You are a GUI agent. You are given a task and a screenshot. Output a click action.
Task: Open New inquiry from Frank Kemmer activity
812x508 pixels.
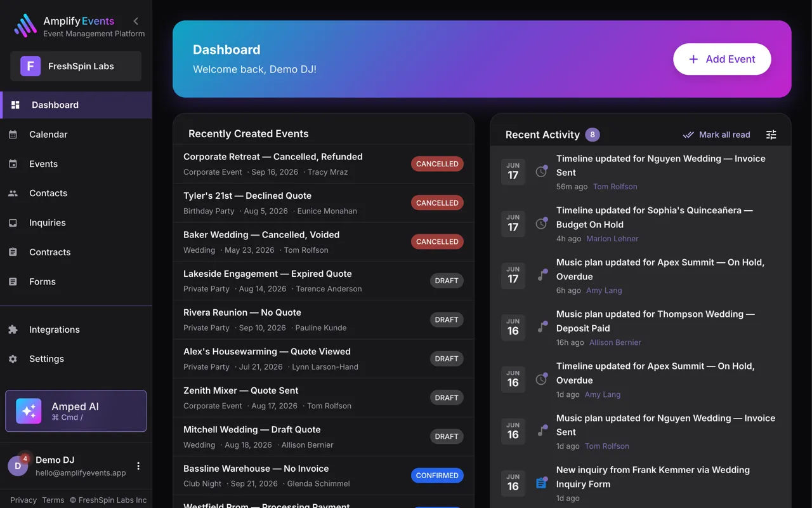[641, 484]
